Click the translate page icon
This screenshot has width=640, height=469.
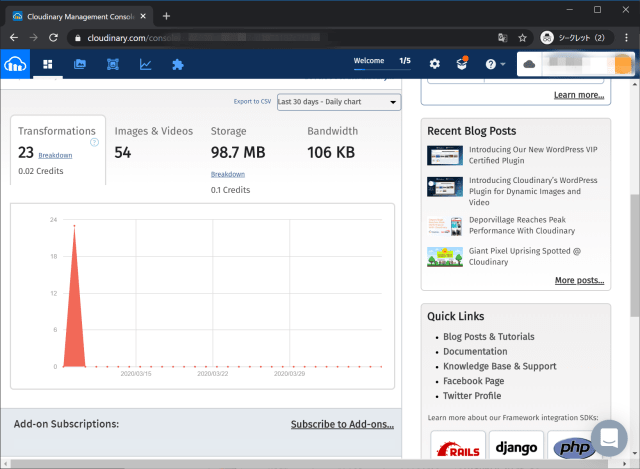click(502, 38)
